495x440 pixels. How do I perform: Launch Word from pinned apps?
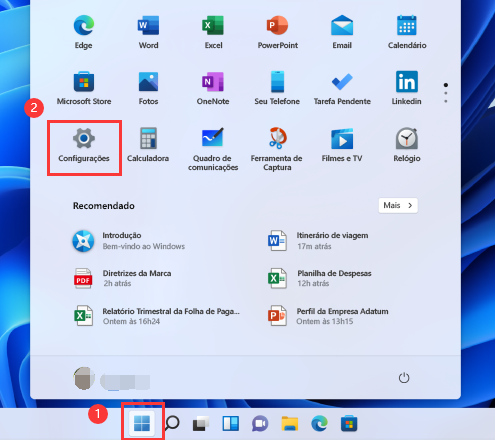pos(148,32)
